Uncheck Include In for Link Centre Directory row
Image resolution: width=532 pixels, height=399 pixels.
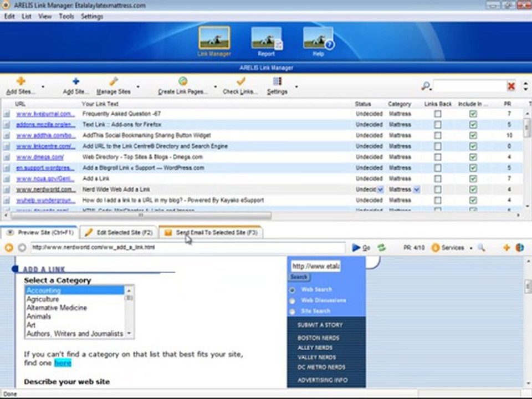click(473, 146)
